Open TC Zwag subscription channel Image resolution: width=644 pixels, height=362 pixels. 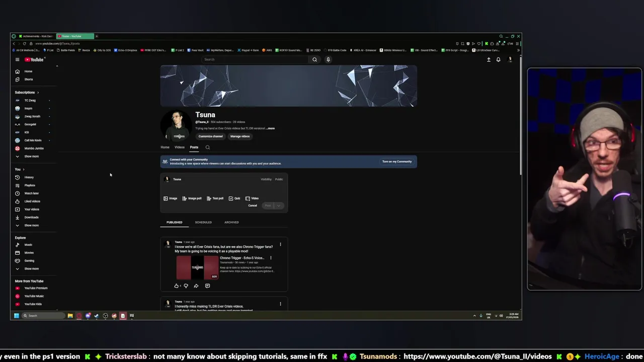(30, 101)
